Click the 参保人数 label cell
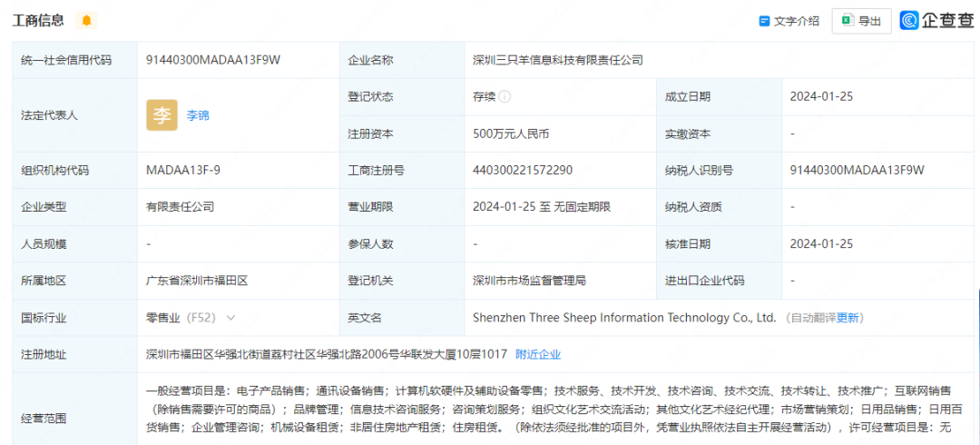The width and height of the screenshot is (980, 445). tap(402, 244)
